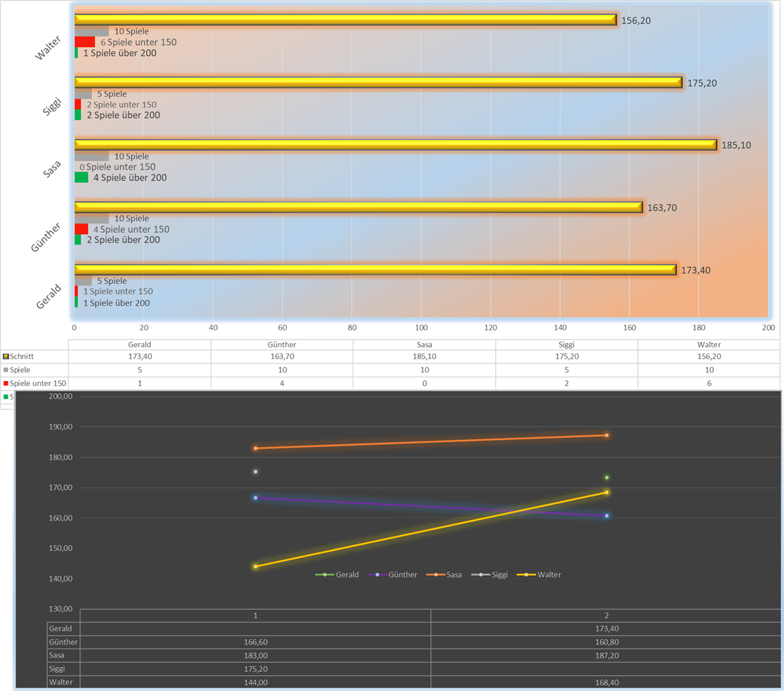Image resolution: width=784 pixels, height=691 pixels.
Task: Click the Walter category axis label in bar chart
Action: click(49, 46)
